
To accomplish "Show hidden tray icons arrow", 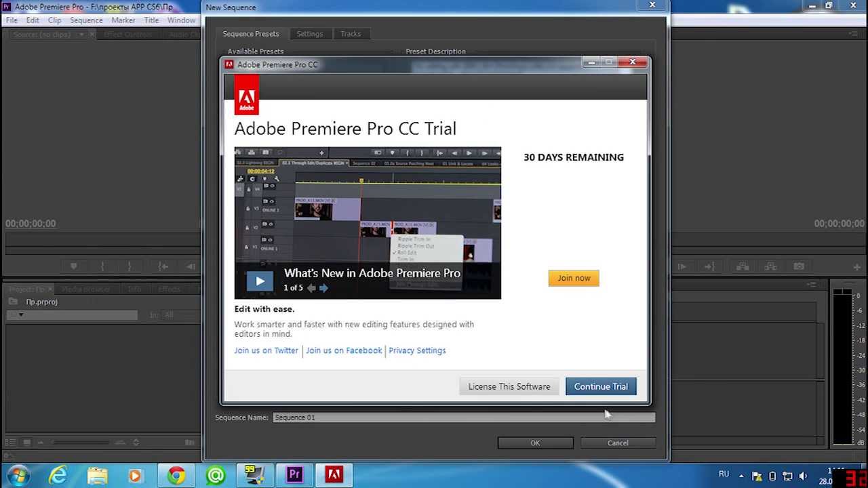I will point(741,476).
